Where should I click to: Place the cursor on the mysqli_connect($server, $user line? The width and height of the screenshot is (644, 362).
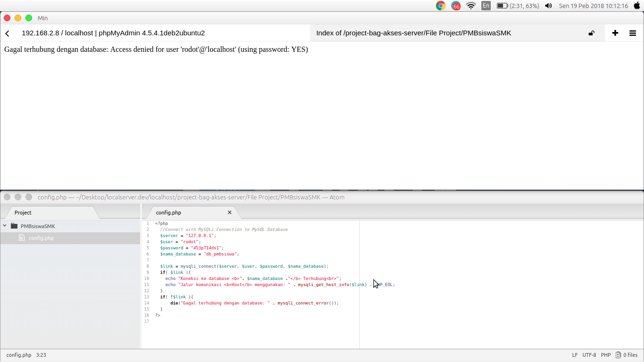[x=244, y=266]
